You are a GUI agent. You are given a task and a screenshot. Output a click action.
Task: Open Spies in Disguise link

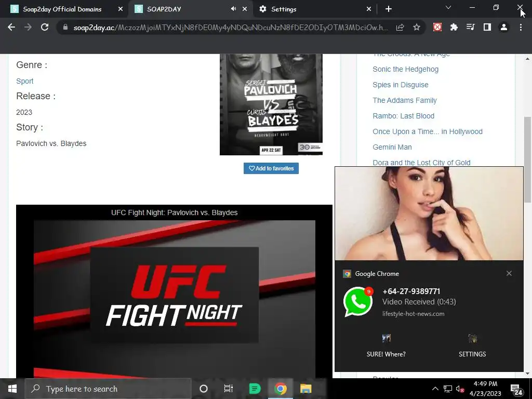pos(401,85)
